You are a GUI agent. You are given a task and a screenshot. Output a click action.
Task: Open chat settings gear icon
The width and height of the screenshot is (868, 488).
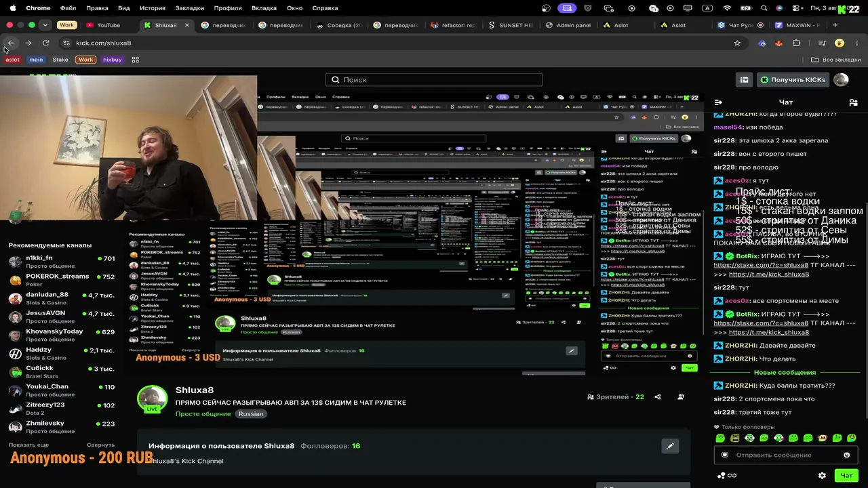pos(822,476)
